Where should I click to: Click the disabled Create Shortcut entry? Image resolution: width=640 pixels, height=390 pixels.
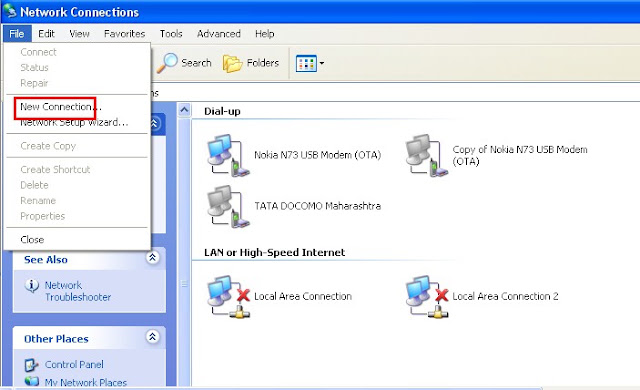(77, 169)
